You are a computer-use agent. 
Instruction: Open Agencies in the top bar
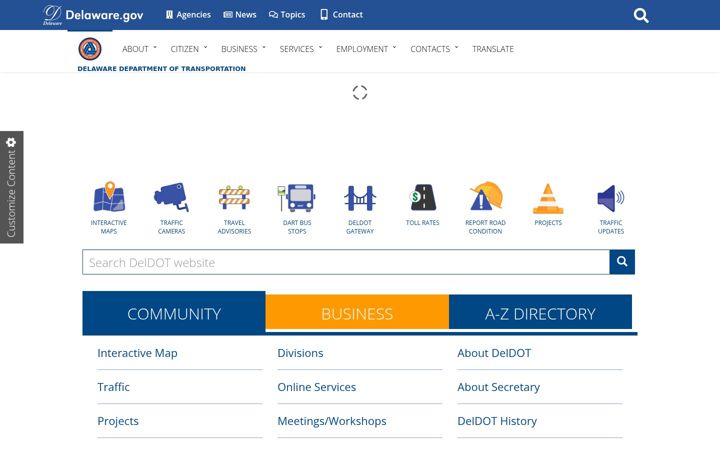pyautogui.click(x=188, y=15)
